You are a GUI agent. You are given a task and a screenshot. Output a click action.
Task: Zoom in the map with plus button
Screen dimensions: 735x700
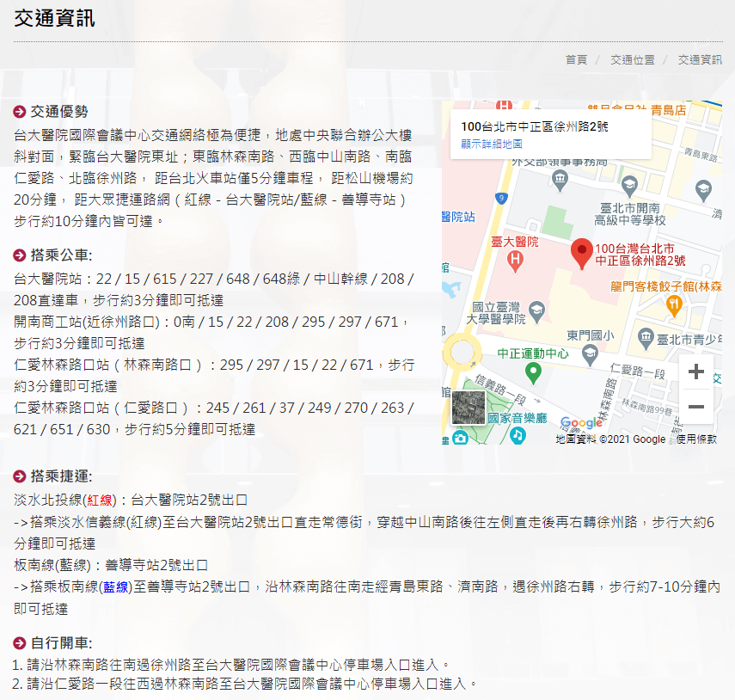coord(696,372)
